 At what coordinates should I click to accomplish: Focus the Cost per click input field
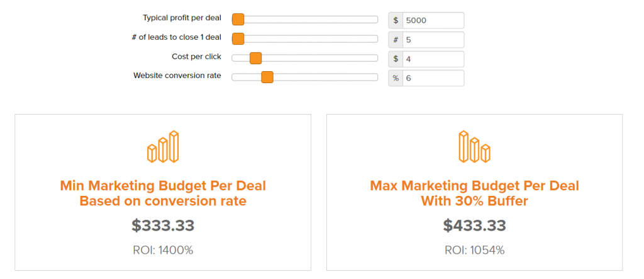(x=433, y=59)
